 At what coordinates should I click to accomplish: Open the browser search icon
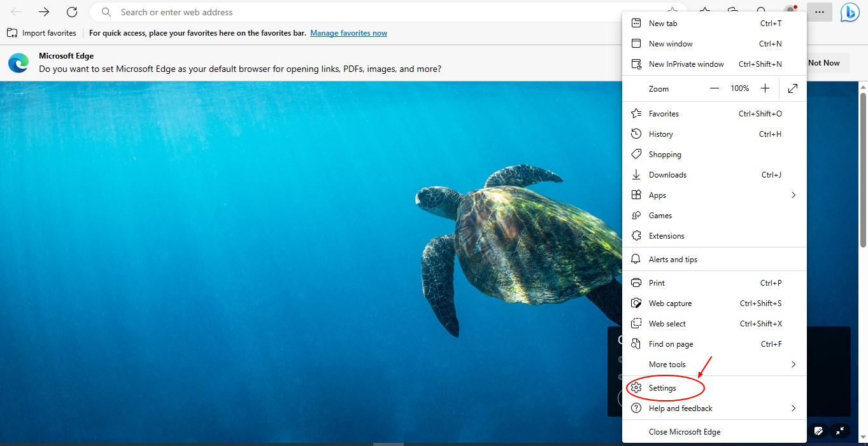point(762,11)
